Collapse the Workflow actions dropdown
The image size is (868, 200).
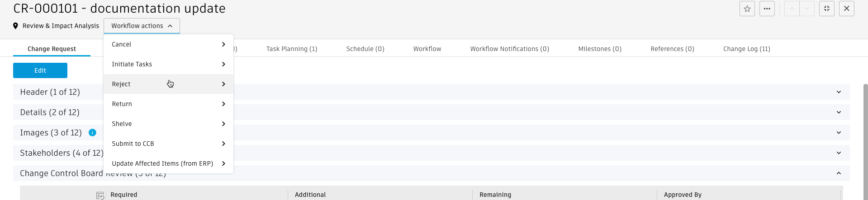[142, 26]
